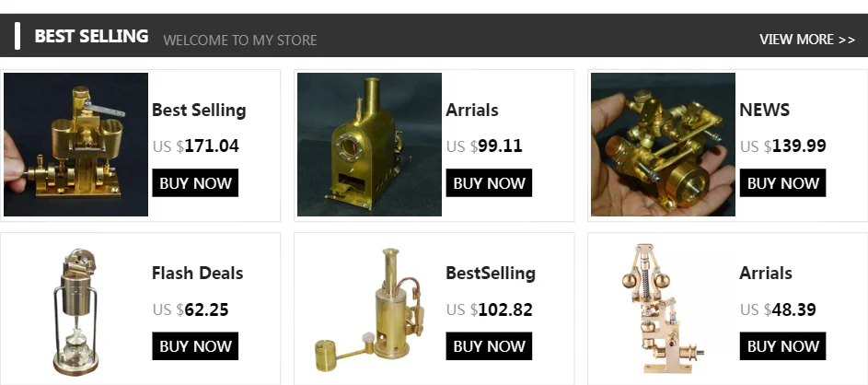Screen dimensions: 868x385
Task: Open hand-held brass engine thumbnail
Action: click(663, 145)
